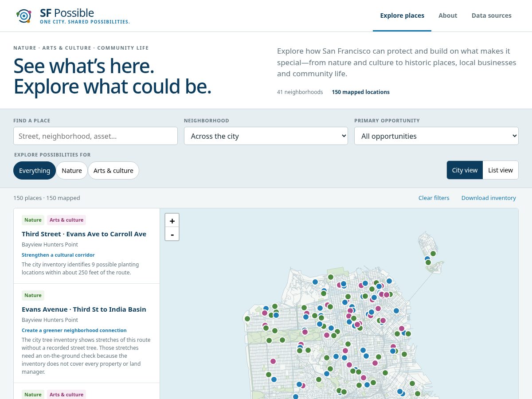Click the Clear filters link
Image resolution: width=532 pixels, height=399 pixels.
[434, 198]
